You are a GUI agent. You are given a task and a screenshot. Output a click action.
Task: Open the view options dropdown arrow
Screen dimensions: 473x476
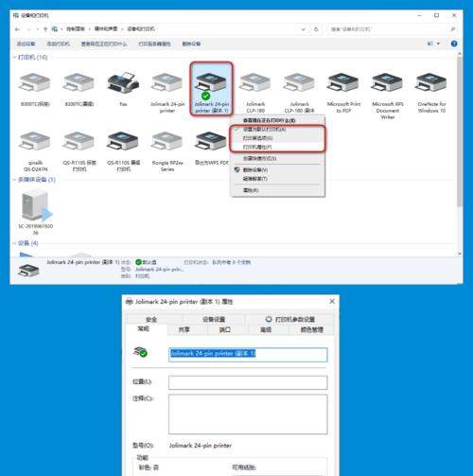pyautogui.click(x=438, y=44)
